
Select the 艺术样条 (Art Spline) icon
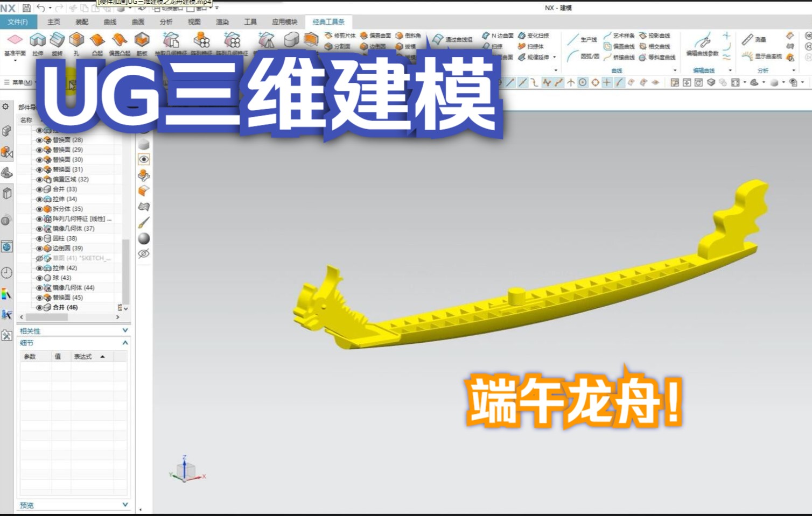(619, 34)
